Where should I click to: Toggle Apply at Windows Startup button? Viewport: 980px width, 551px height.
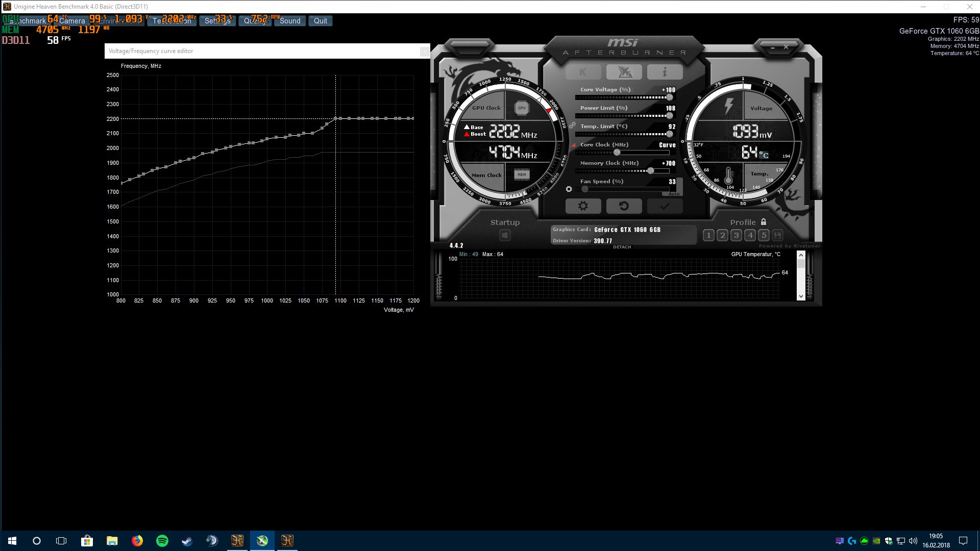point(505,235)
